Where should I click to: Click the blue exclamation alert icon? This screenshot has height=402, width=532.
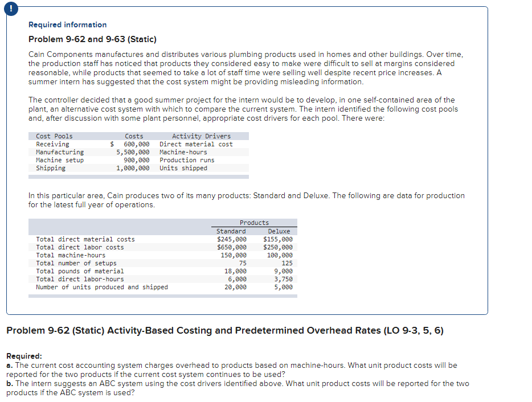pyautogui.click(x=11, y=9)
